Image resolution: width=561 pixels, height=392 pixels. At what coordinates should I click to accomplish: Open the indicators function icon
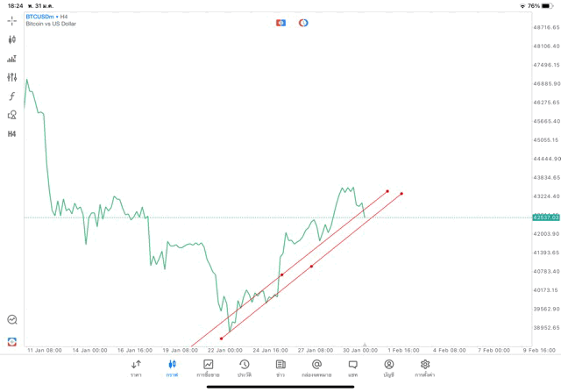coord(11,96)
